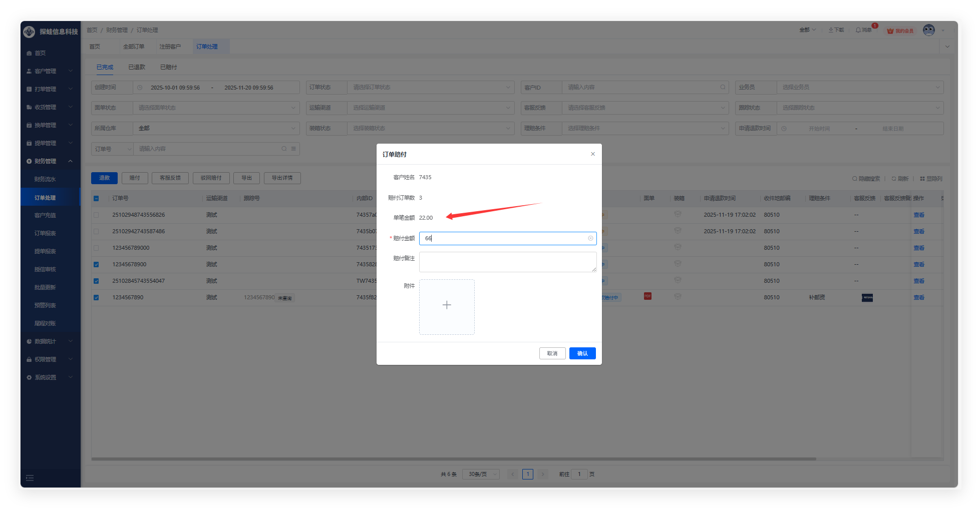This screenshot has width=980, height=508.
Task: Open the 订单状态 dropdown
Action: (x=430, y=88)
